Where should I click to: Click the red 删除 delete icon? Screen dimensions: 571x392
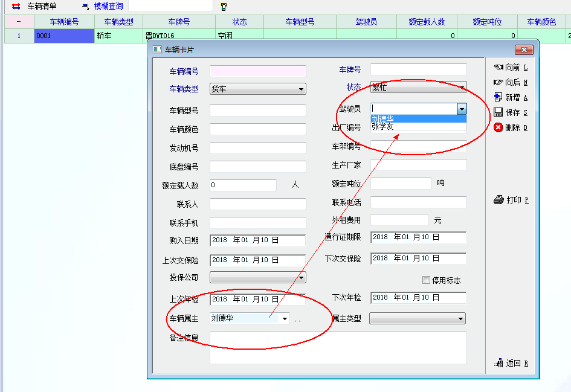(498, 127)
